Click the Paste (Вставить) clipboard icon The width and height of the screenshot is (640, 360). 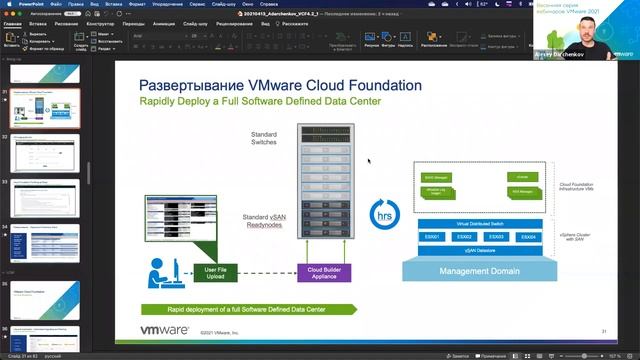[x=10, y=37]
